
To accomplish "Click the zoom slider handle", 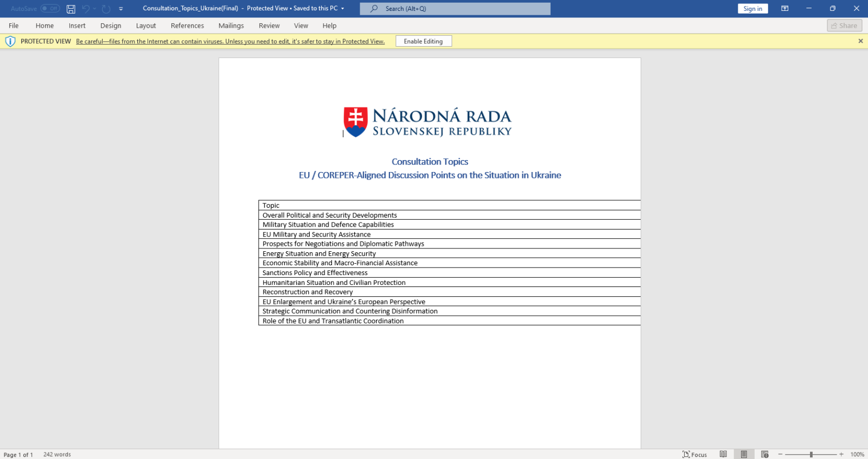I will [x=811, y=454].
